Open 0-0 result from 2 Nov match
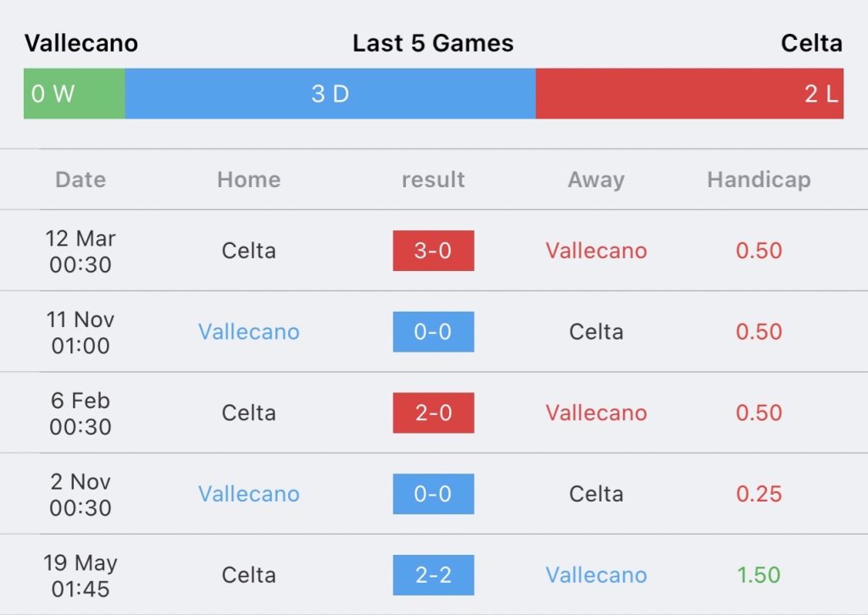 (433, 494)
